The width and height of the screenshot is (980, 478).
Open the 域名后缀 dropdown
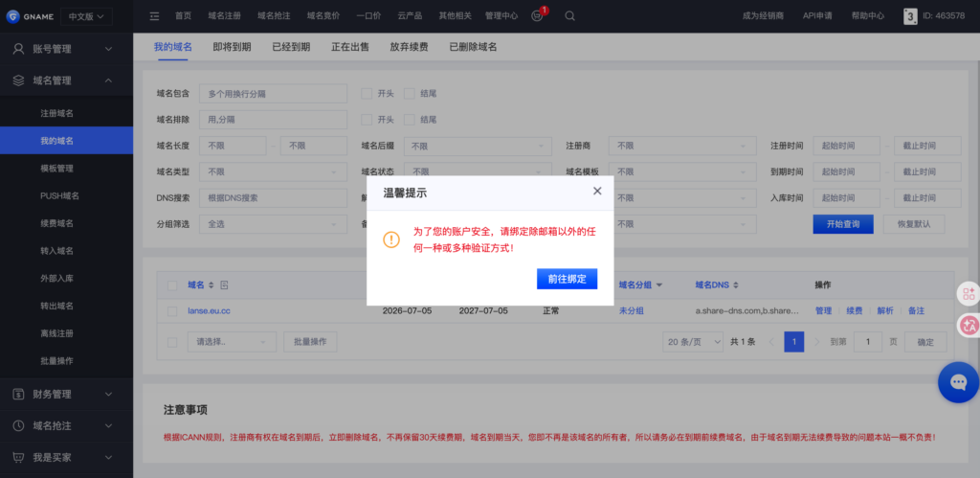click(x=478, y=146)
